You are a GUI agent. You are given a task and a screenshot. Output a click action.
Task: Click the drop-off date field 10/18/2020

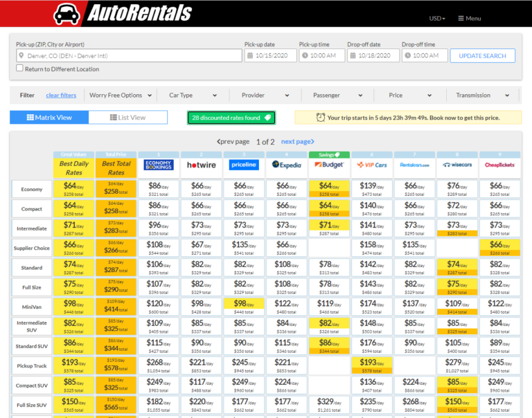point(373,55)
